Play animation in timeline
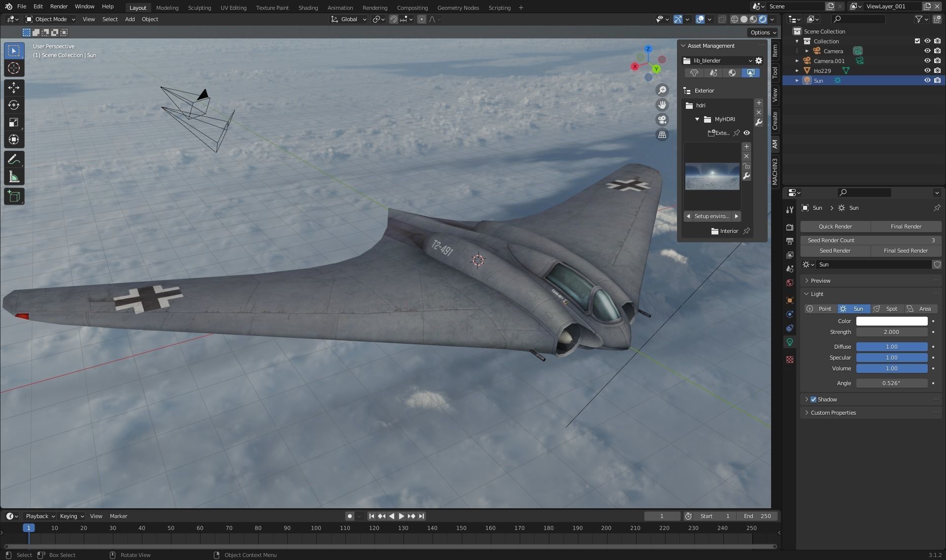This screenshot has height=560, width=946. [x=401, y=516]
